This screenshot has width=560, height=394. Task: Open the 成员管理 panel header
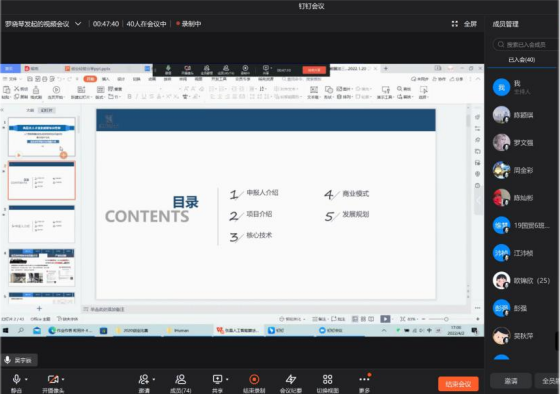coord(505,24)
